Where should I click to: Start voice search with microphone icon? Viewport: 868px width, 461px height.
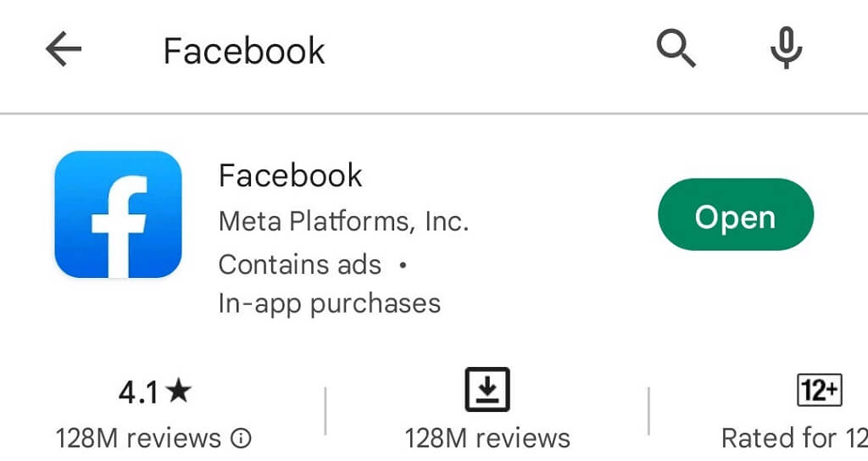coord(786,48)
